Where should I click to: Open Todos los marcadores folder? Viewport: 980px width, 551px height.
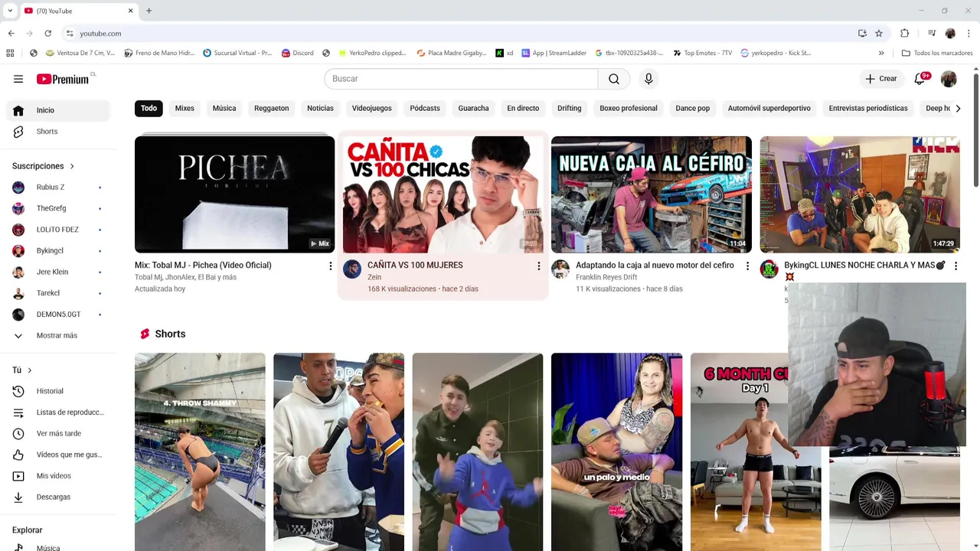point(937,53)
